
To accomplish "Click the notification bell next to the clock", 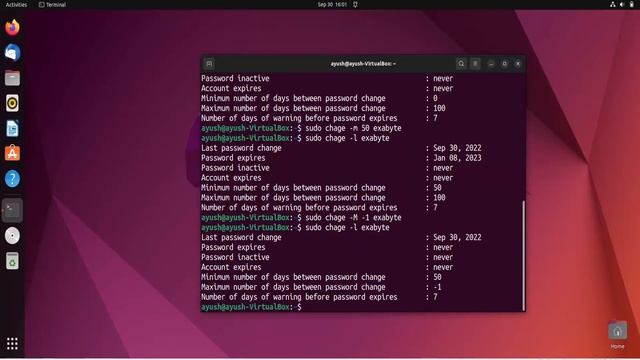I will point(355,4).
